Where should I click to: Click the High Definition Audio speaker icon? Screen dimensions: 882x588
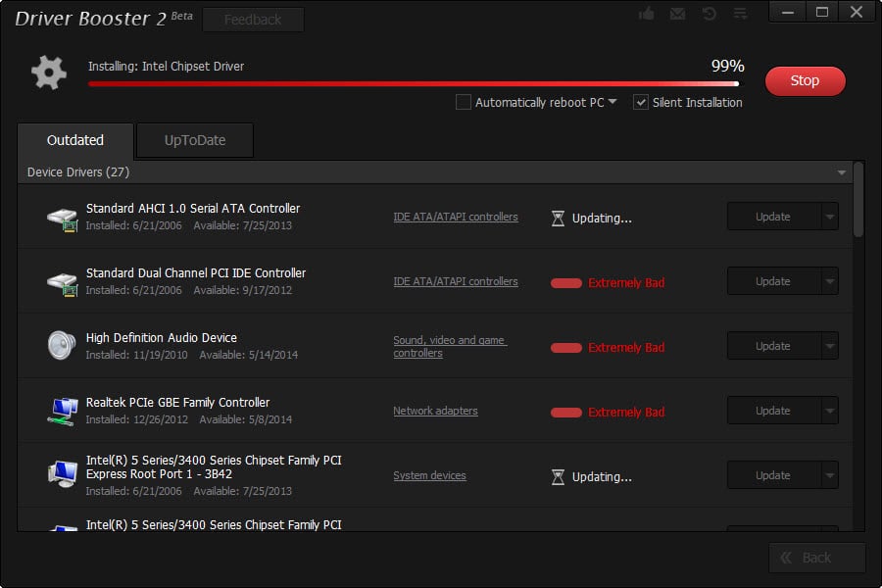point(62,346)
